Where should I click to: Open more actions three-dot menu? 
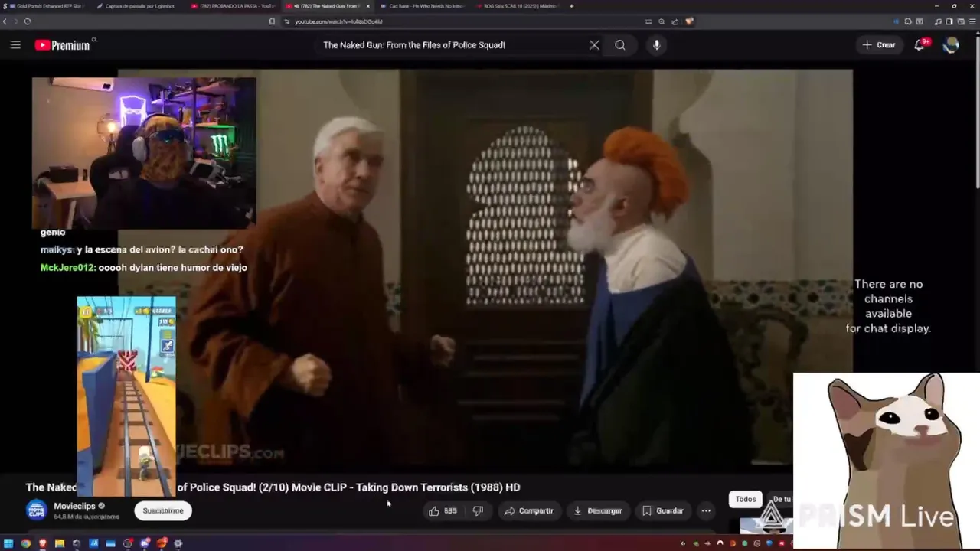(x=706, y=510)
